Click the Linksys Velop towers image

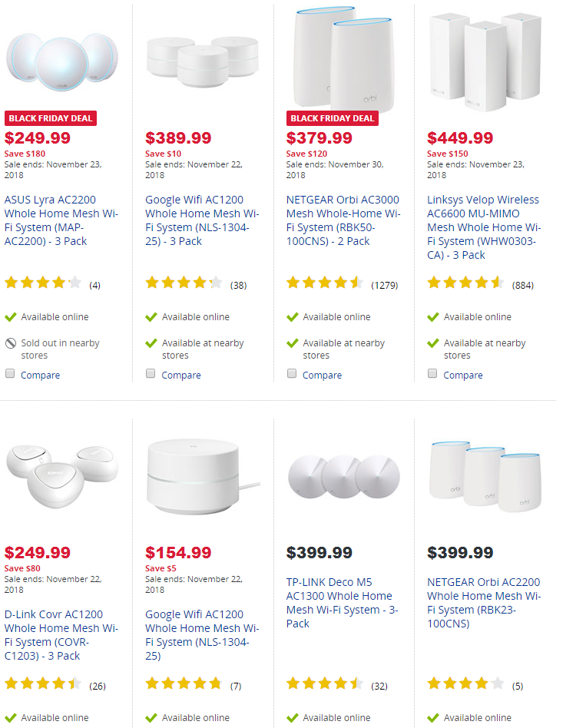click(x=482, y=58)
